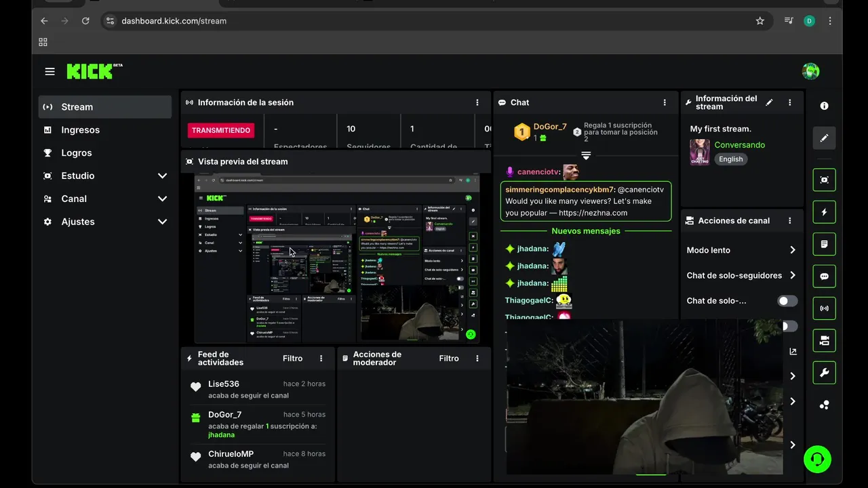868x488 pixels.
Task: Click the edit pencil in right toolbar
Action: 825,138
